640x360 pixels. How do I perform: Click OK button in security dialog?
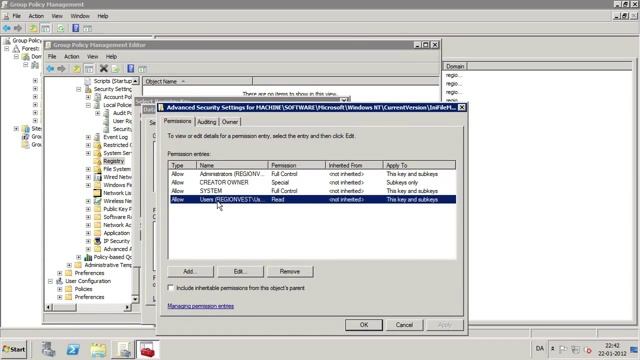click(x=364, y=325)
